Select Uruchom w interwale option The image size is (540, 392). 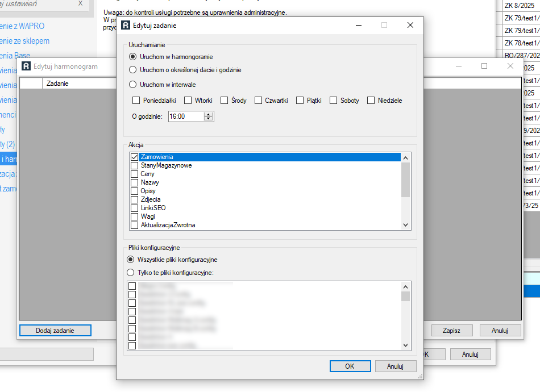click(133, 85)
